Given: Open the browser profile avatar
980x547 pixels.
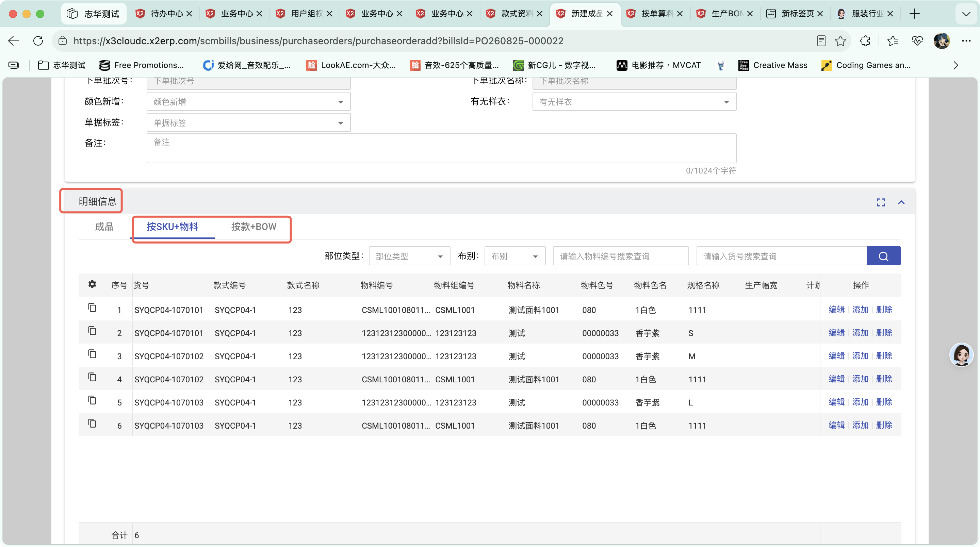Looking at the screenshot, I should (942, 41).
